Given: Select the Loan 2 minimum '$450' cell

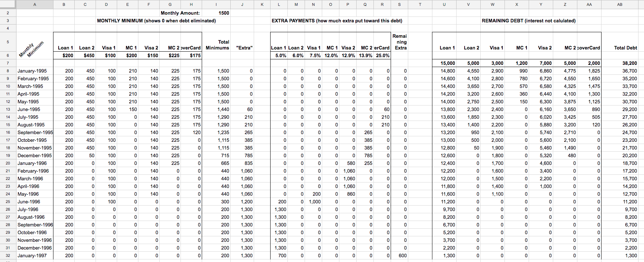Looking at the screenshot, I should point(85,55).
